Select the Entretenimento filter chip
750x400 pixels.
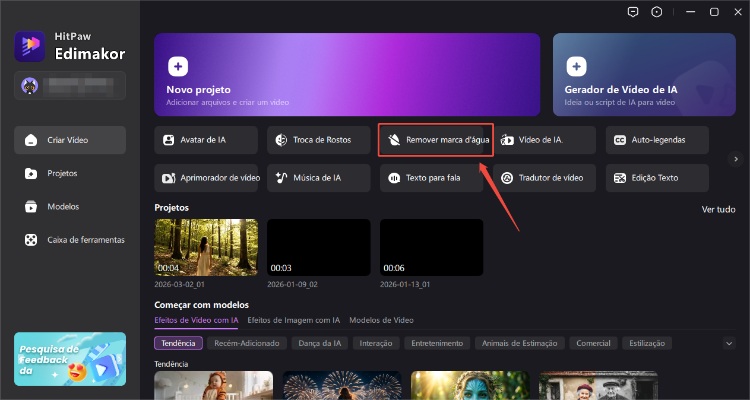[437, 343]
